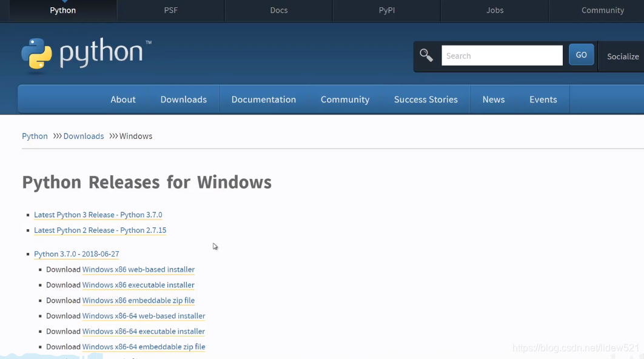Go to Python breadcrumb link

pyautogui.click(x=35, y=136)
